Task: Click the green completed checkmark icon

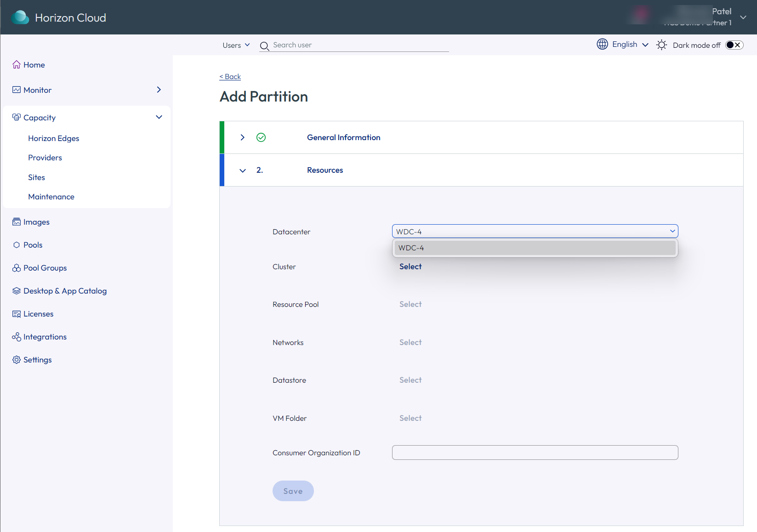Action: pos(261,137)
